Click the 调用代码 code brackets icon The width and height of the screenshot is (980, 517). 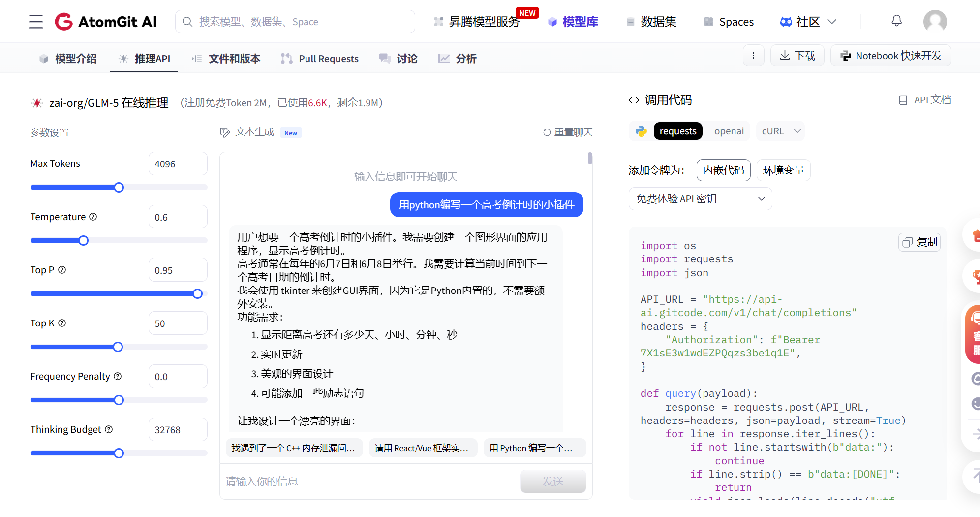pos(634,100)
